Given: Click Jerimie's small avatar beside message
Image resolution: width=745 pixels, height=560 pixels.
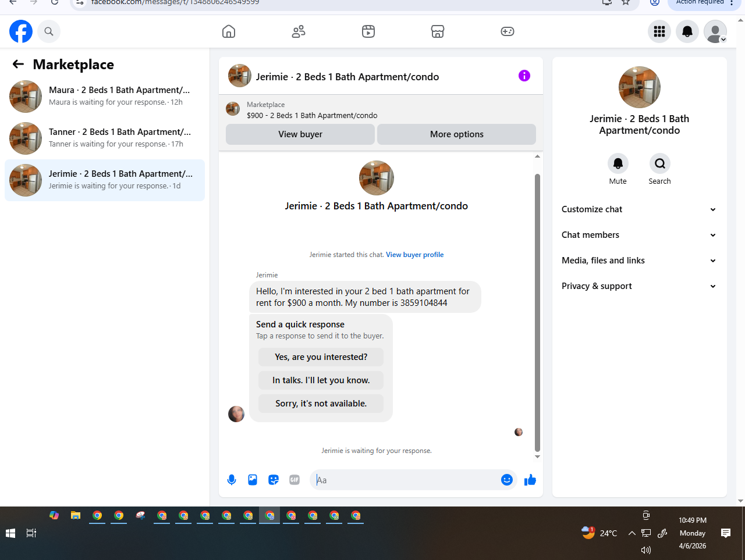Looking at the screenshot, I should coord(236,414).
